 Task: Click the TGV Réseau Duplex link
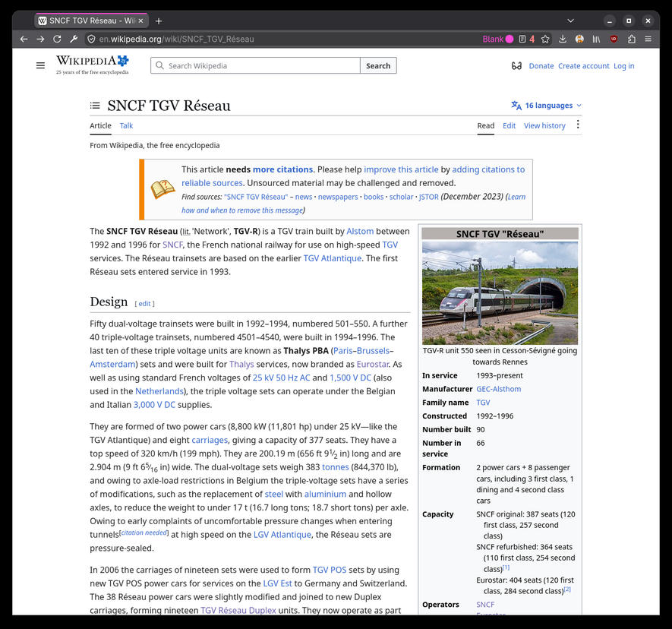pyautogui.click(x=238, y=610)
